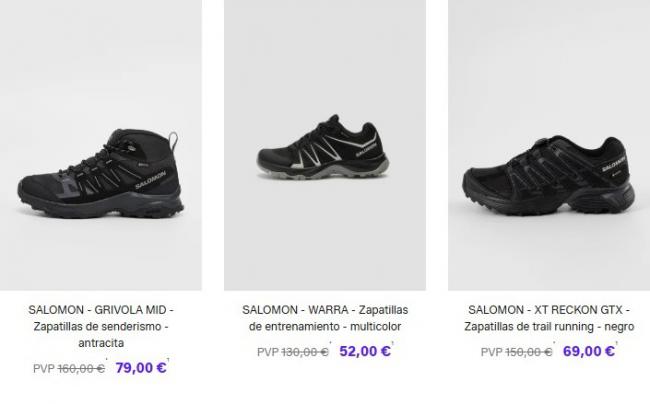
Task: Open the Grivola Mid hiking boot photo
Action: 101,145
